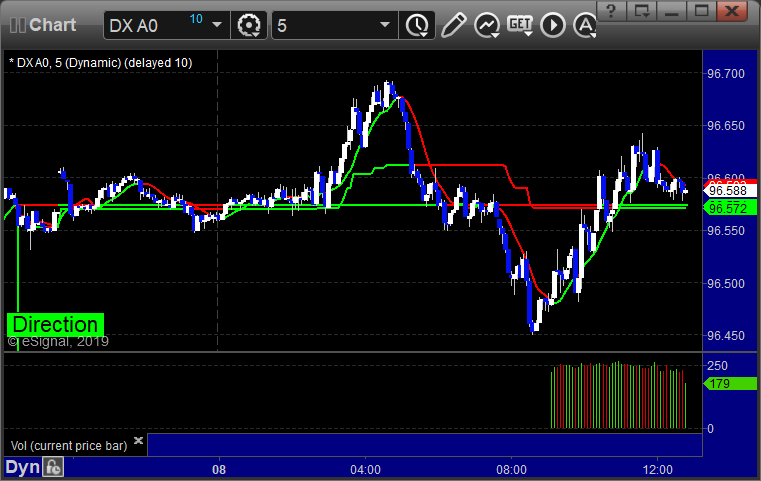Click the DX A0 symbol input field

[166, 25]
